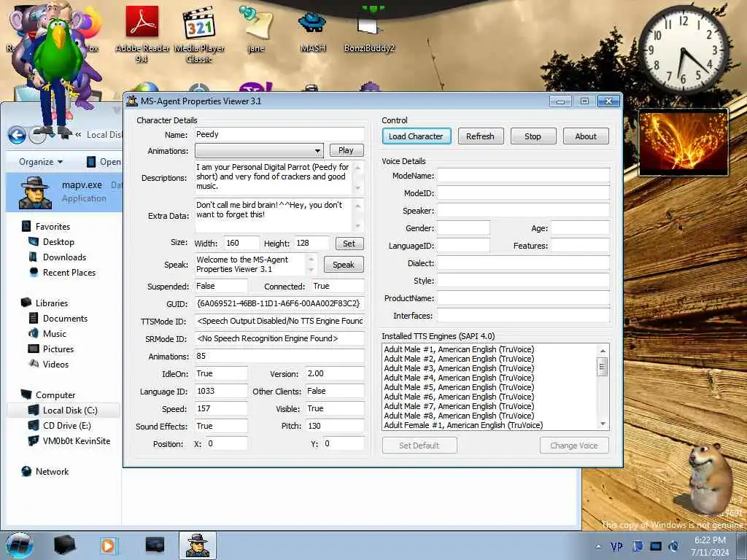Viewport: 747px width, 560px height.
Task: Select Local Disk (C:) in sidebar
Action: pyautogui.click(x=63, y=410)
